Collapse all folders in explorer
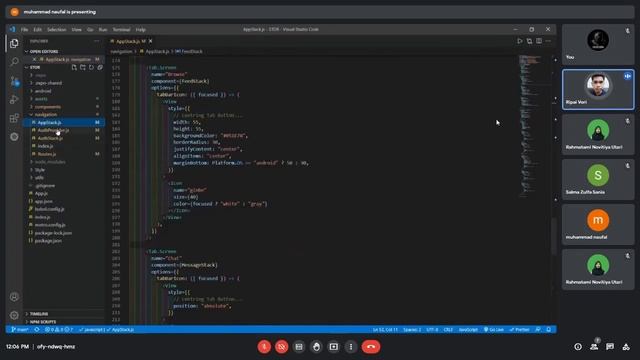 [x=100, y=67]
